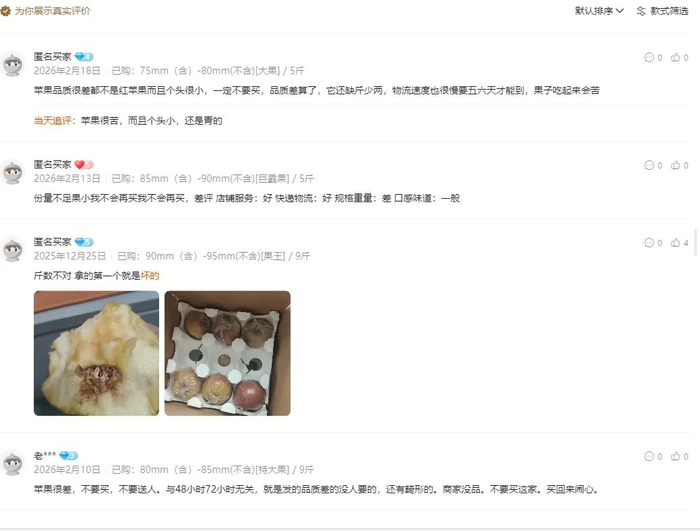Open the 款式筛选 filter
Image resolution: width=700 pixels, height=531 pixels.
[662, 11]
